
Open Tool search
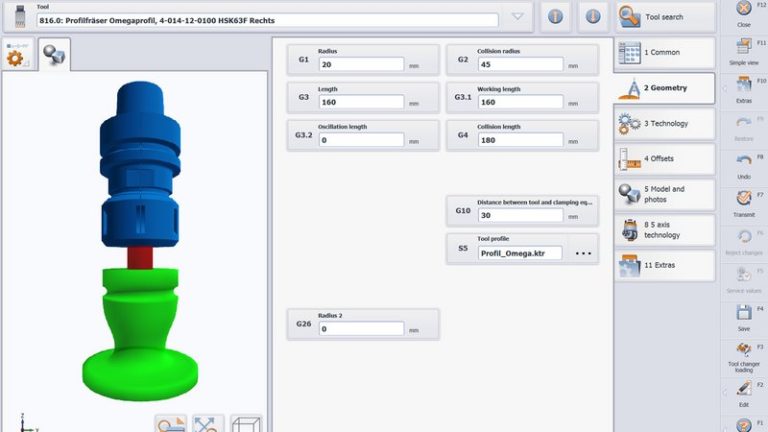click(x=665, y=17)
